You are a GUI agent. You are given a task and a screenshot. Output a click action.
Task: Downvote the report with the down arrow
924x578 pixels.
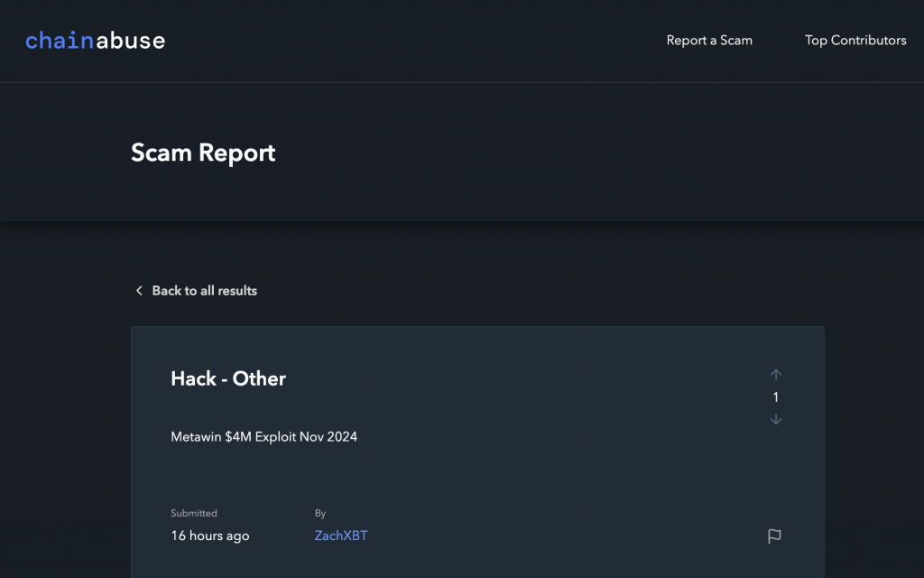pos(776,420)
